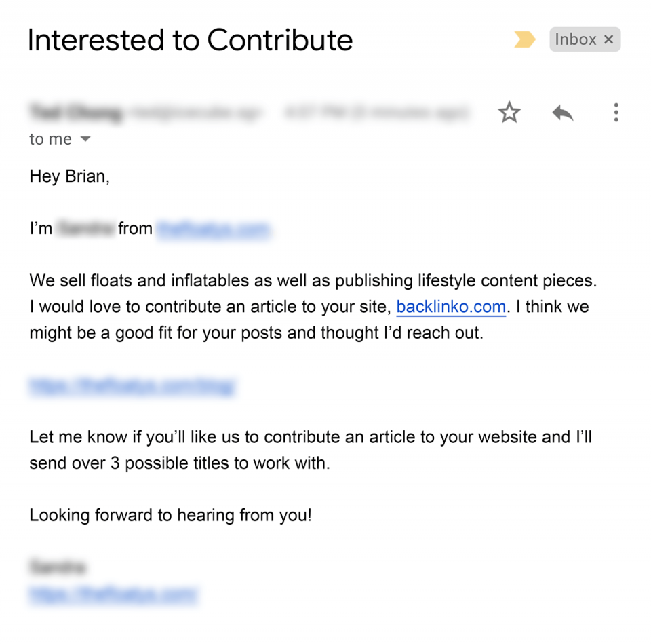The width and height of the screenshot is (651, 644).
Task: Click the subject "Interested to Contribute"
Action: pos(190,40)
